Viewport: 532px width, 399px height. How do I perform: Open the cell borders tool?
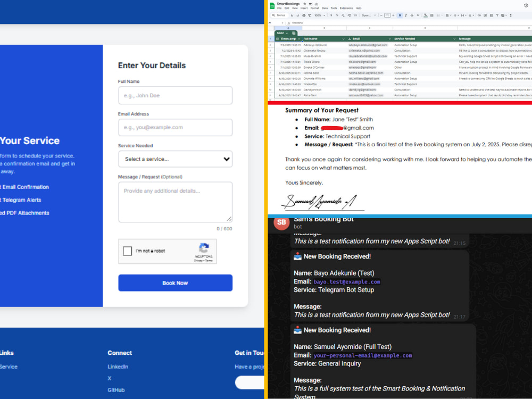[x=432, y=15]
